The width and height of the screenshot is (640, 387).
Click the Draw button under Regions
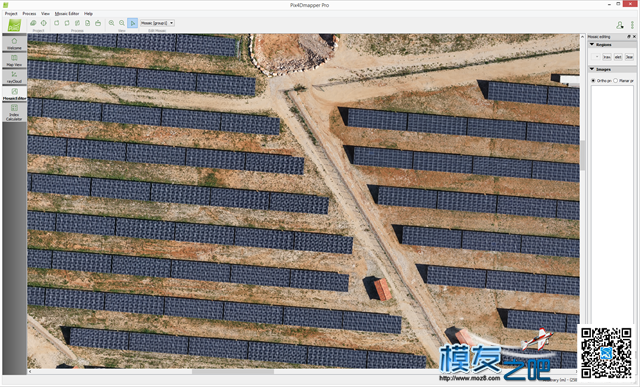607,57
